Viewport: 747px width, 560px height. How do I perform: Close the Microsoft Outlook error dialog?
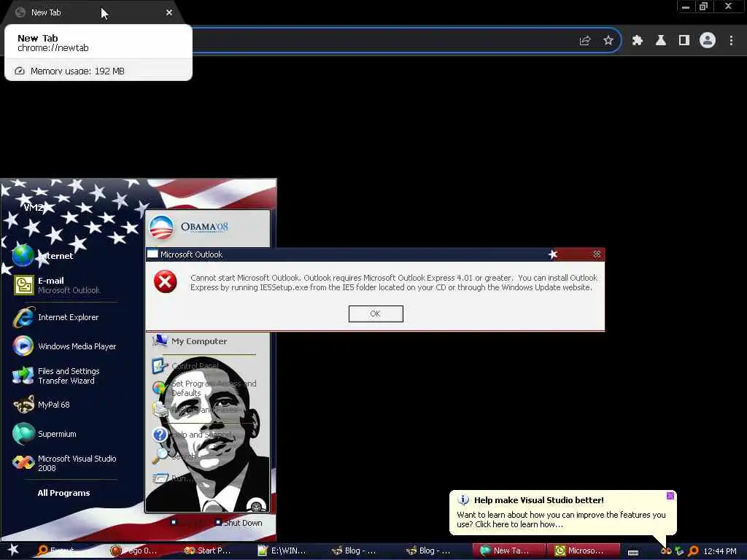pyautogui.click(x=597, y=254)
